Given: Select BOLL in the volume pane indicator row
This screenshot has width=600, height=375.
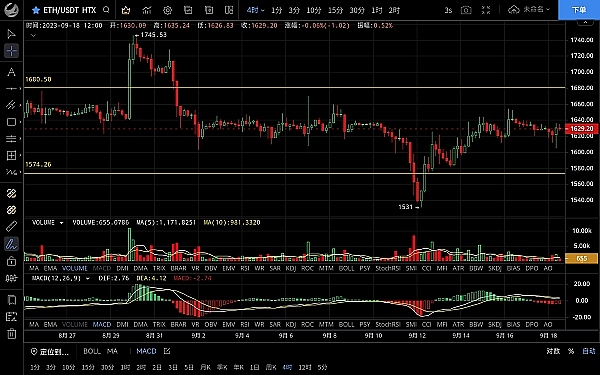Looking at the screenshot, I should (346, 269).
